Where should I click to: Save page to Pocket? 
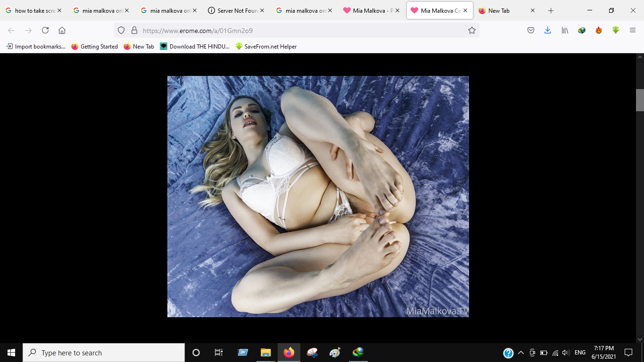pos(530,30)
